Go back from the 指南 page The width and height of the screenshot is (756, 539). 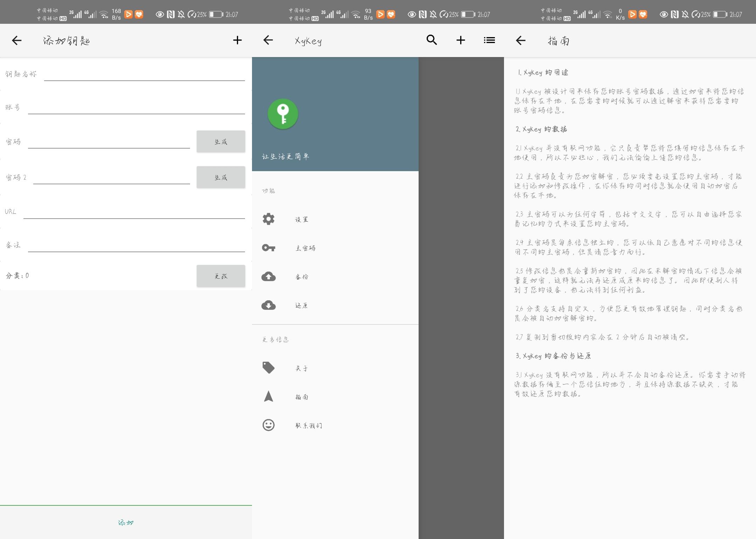(x=520, y=40)
